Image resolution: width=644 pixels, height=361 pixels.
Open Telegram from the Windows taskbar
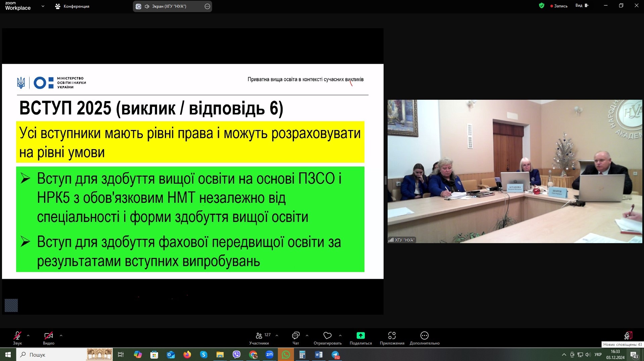point(335,355)
